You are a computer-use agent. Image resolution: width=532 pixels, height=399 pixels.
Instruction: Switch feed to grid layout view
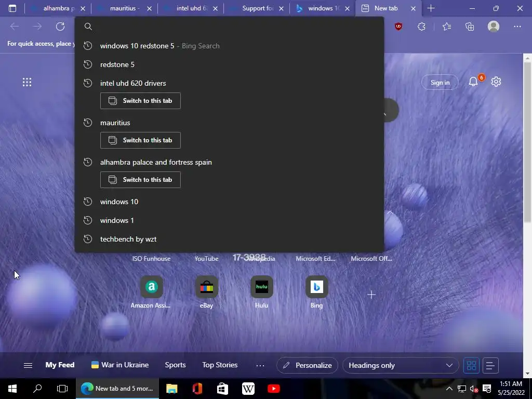471,365
